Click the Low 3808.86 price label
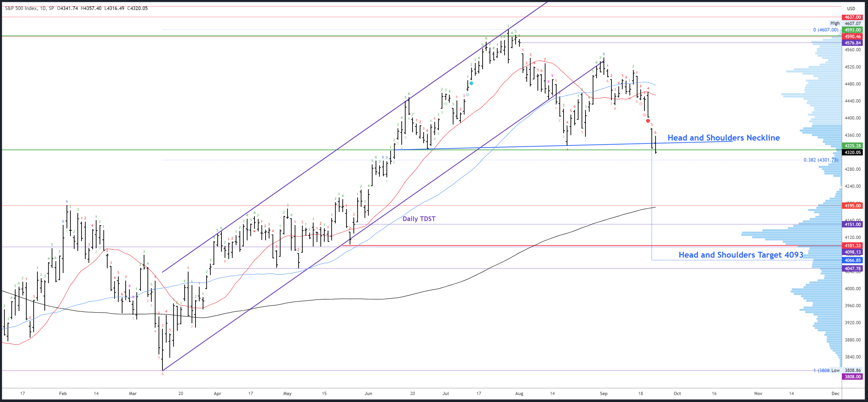 point(846,370)
